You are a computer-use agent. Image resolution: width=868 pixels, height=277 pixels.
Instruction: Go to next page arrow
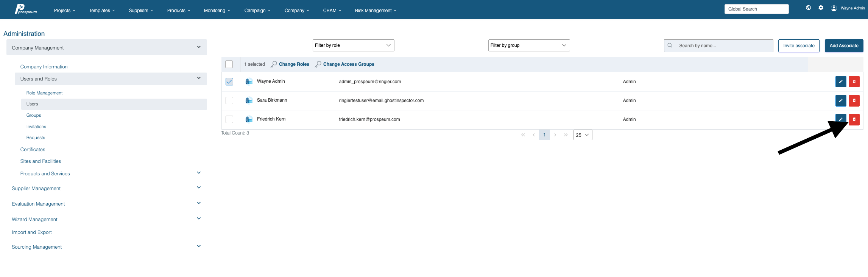click(555, 135)
